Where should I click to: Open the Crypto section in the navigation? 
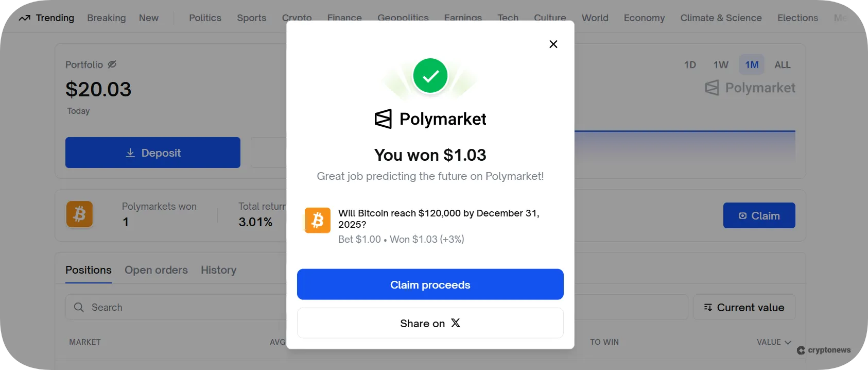(297, 18)
